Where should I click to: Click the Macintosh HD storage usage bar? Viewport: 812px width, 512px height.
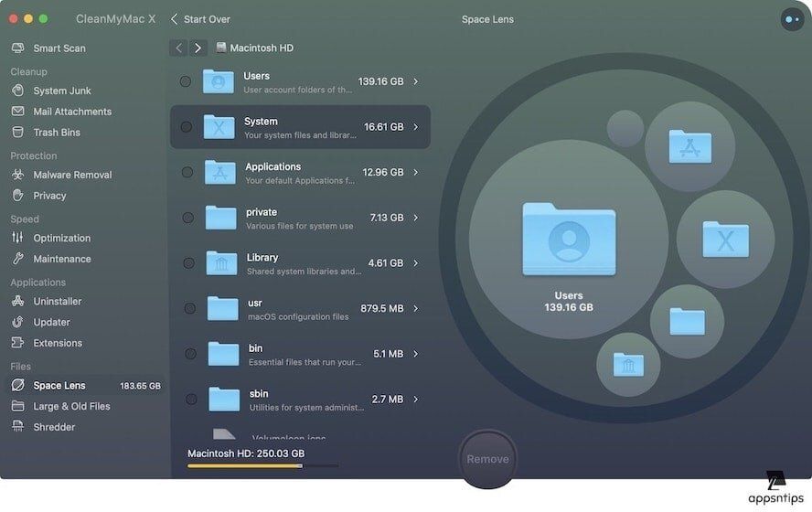(263, 466)
